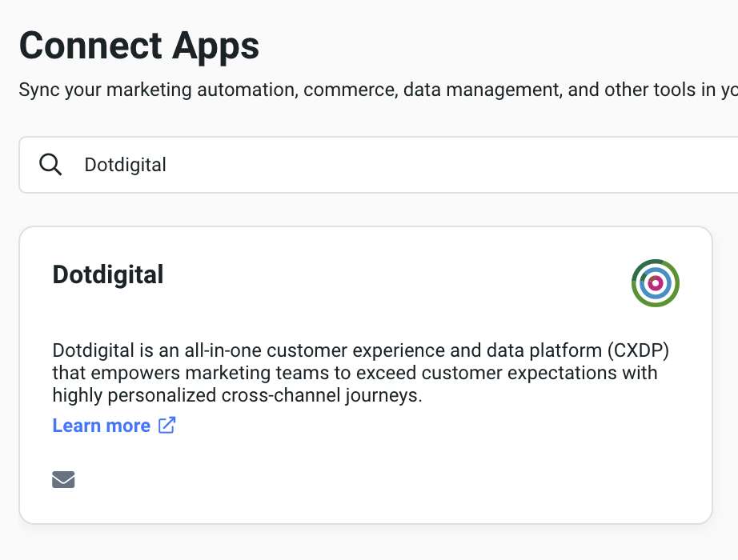Viewport: 738px width, 560px height.
Task: Click the "highly personalized cross-channel journeys" line
Action: click(x=237, y=395)
